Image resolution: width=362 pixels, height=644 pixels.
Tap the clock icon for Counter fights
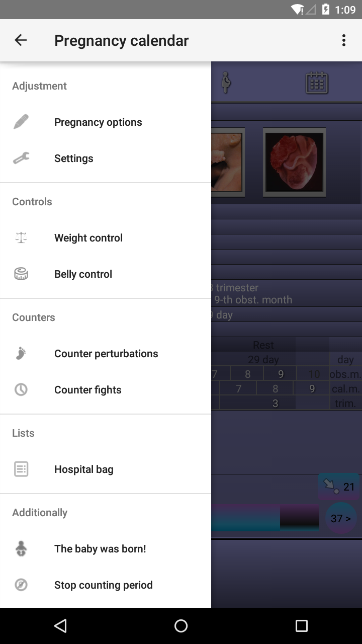21,390
